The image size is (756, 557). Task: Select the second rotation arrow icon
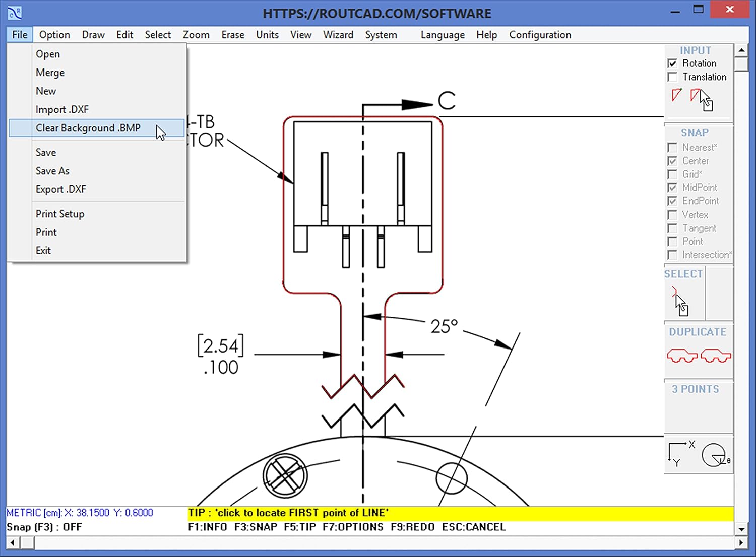696,95
